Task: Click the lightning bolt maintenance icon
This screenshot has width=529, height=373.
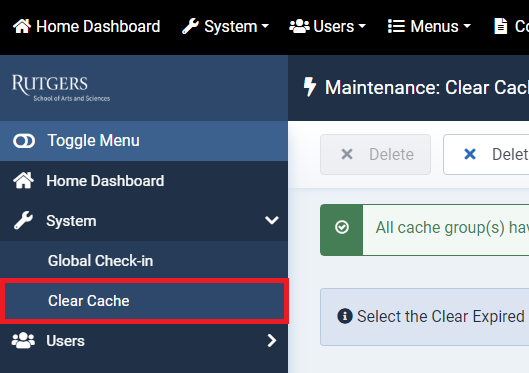Action: [x=310, y=87]
